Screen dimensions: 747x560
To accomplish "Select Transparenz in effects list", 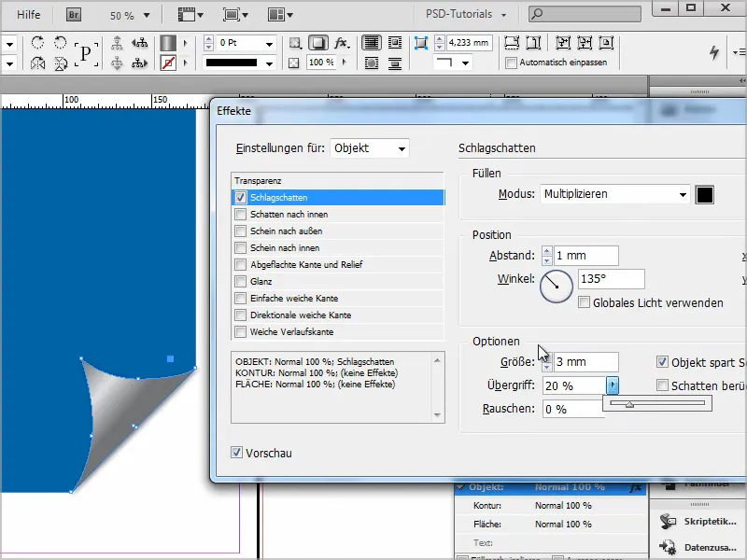I will coord(338,181).
